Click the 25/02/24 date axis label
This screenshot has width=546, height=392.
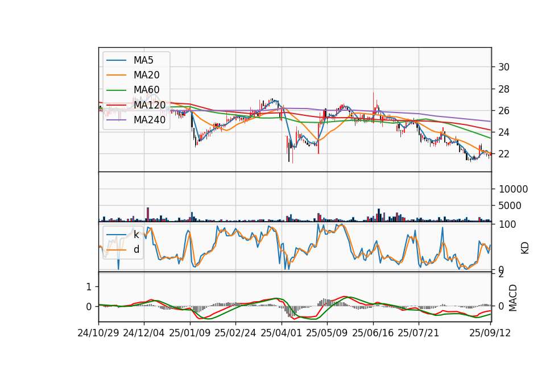click(235, 333)
